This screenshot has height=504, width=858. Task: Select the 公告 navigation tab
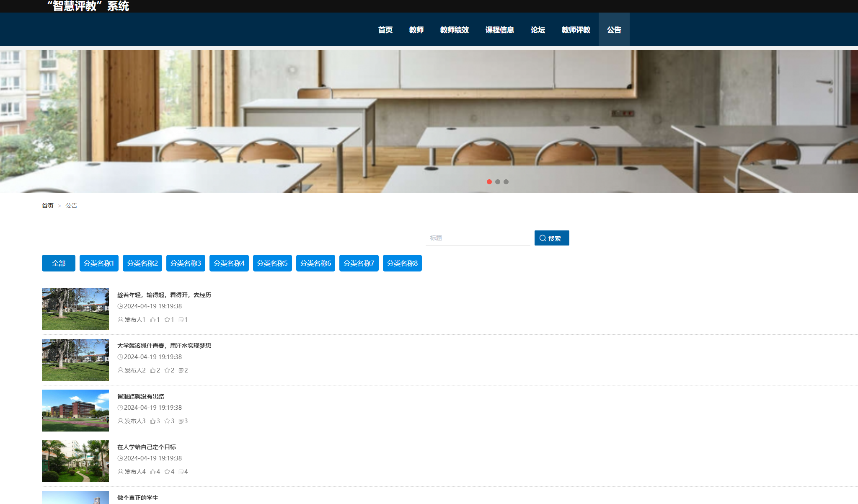614,30
